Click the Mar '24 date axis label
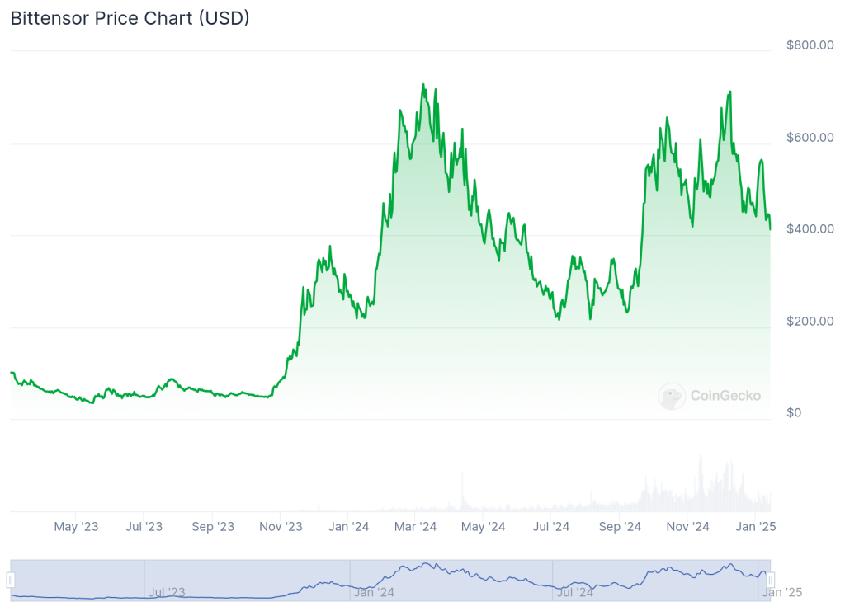845x616 pixels. pyautogui.click(x=415, y=526)
